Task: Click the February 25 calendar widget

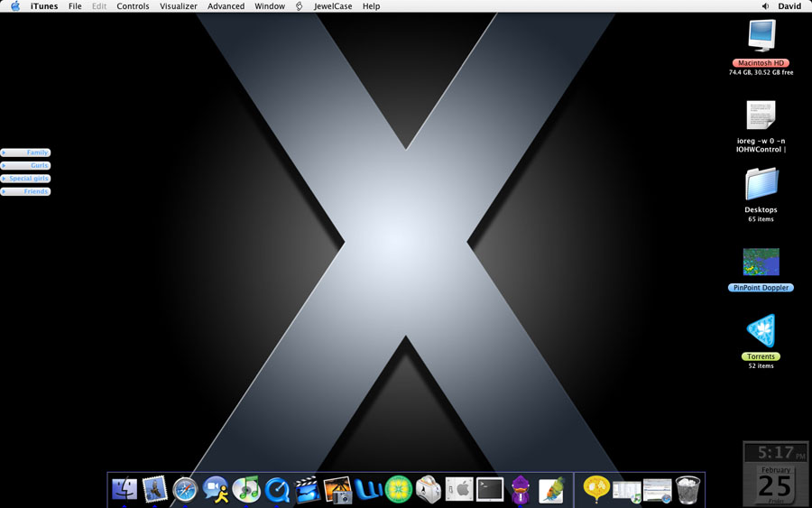Action: coord(776,485)
